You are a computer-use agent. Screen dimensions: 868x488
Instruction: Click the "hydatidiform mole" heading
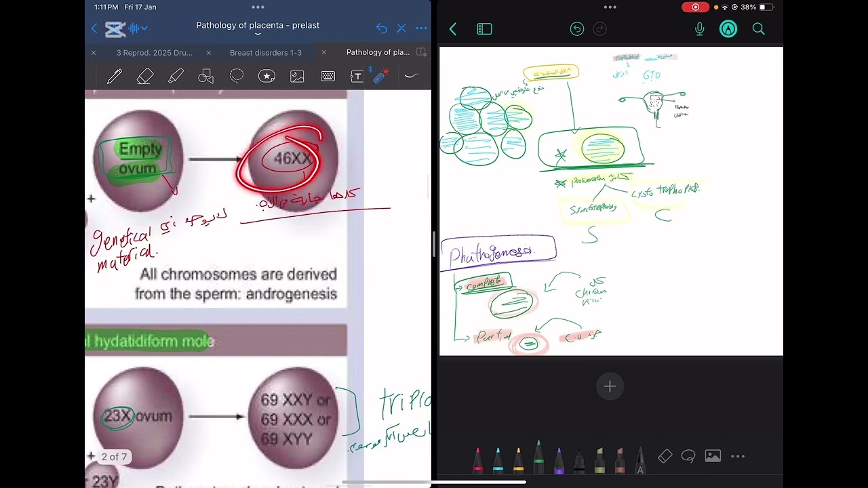tap(154, 342)
